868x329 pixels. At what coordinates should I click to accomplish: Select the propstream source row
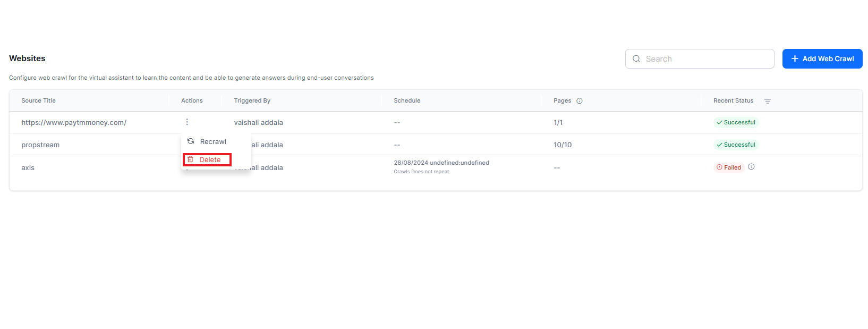pos(40,145)
